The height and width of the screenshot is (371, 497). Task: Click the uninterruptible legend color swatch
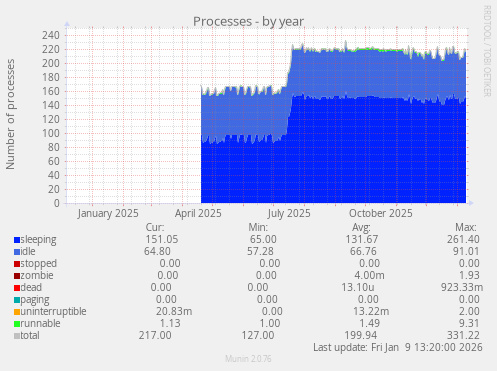(17, 312)
